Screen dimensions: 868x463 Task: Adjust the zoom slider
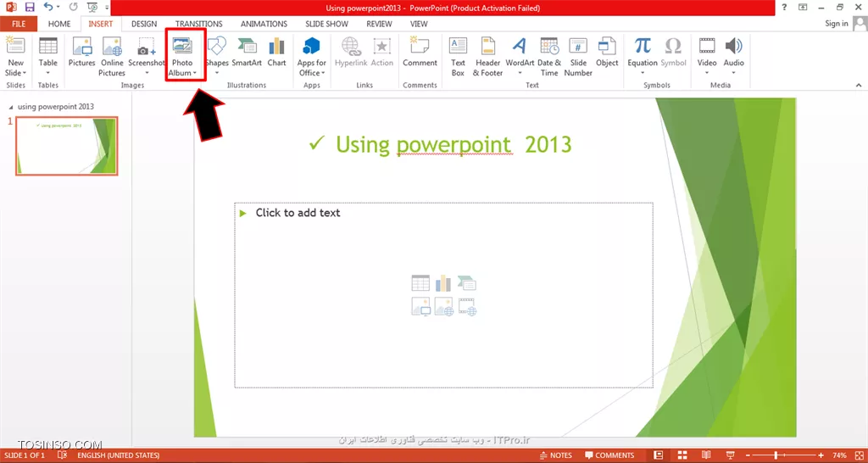pos(783,455)
